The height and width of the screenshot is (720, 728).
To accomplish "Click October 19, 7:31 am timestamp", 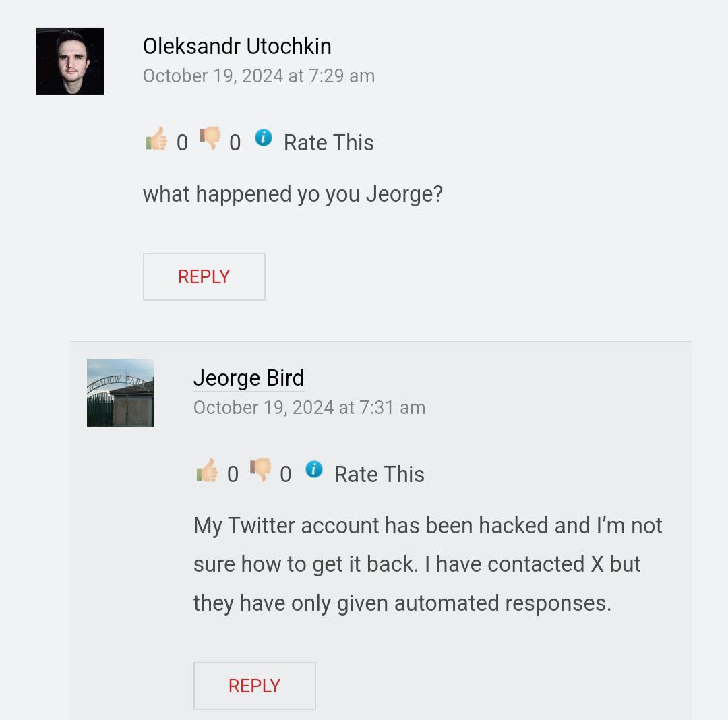I will pyautogui.click(x=309, y=407).
